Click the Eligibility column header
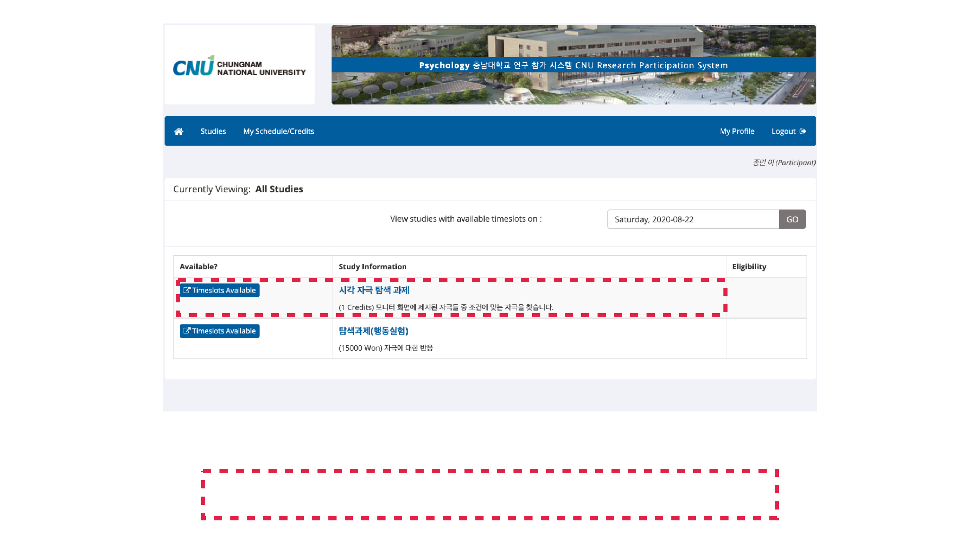980x551 pixels. click(x=749, y=267)
